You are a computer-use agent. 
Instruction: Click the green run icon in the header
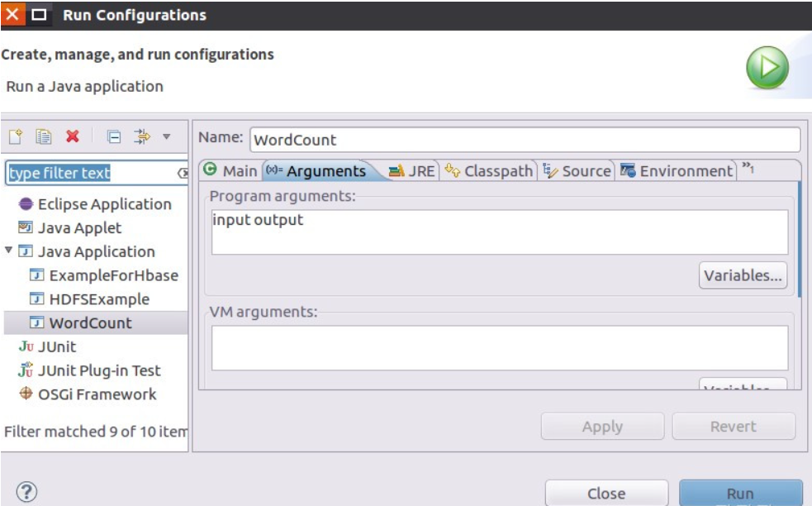(767, 70)
